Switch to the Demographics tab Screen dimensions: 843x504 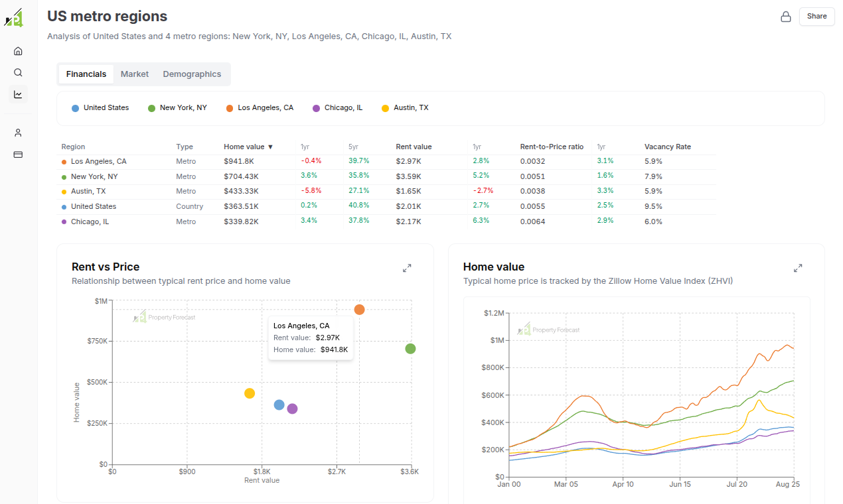tap(192, 74)
